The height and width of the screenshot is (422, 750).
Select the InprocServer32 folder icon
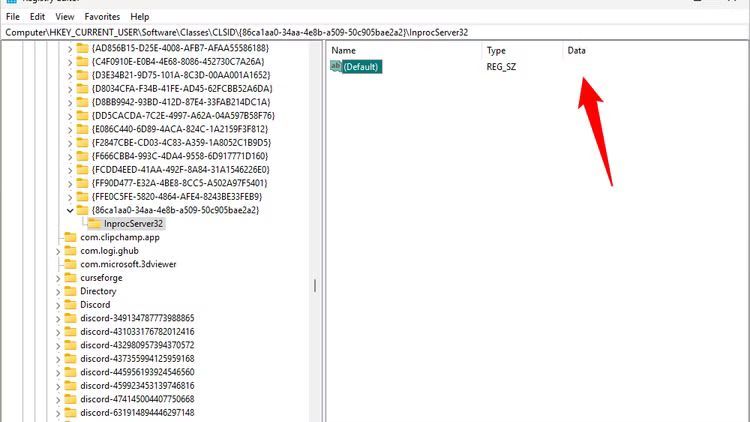[x=94, y=224]
